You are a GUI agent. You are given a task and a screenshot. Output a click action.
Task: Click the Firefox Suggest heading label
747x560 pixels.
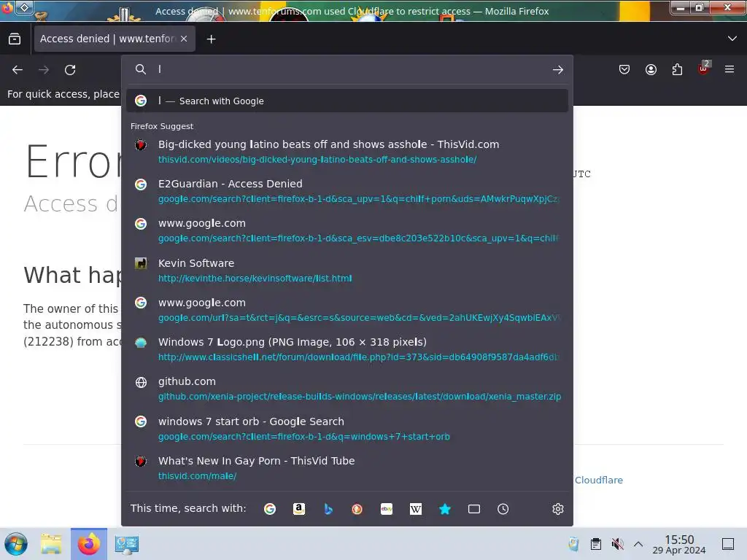162,126
